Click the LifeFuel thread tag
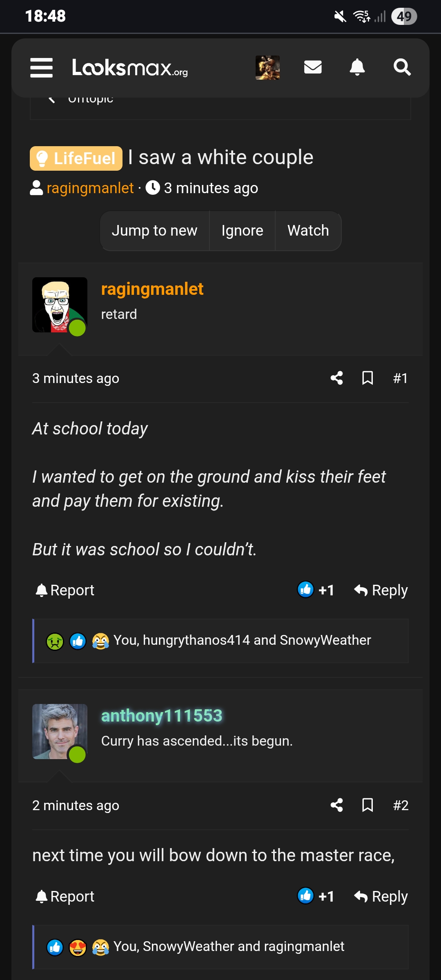This screenshot has height=980, width=441. 75,157
